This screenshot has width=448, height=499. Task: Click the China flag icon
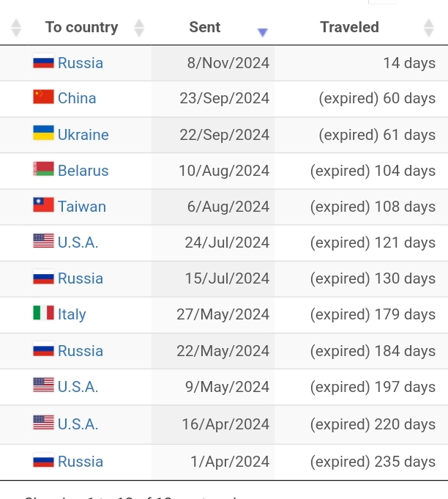44,97
